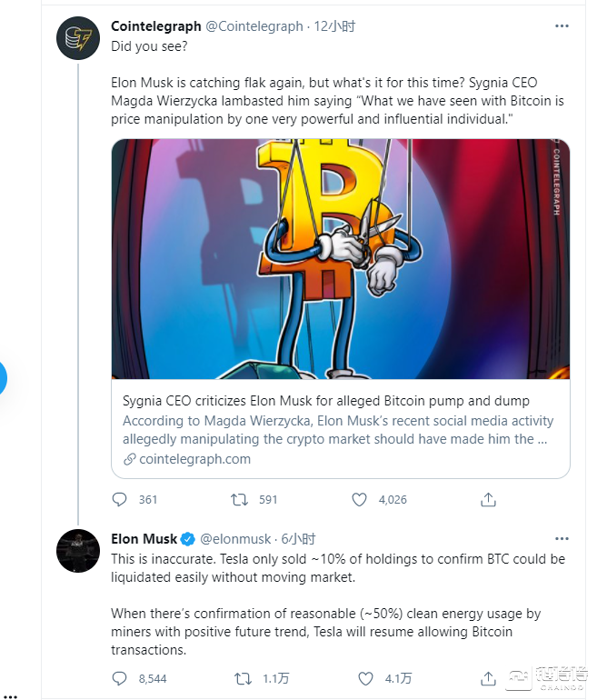597x700 pixels.
Task: Reply to Elon Musk's tweet
Action: point(120,678)
